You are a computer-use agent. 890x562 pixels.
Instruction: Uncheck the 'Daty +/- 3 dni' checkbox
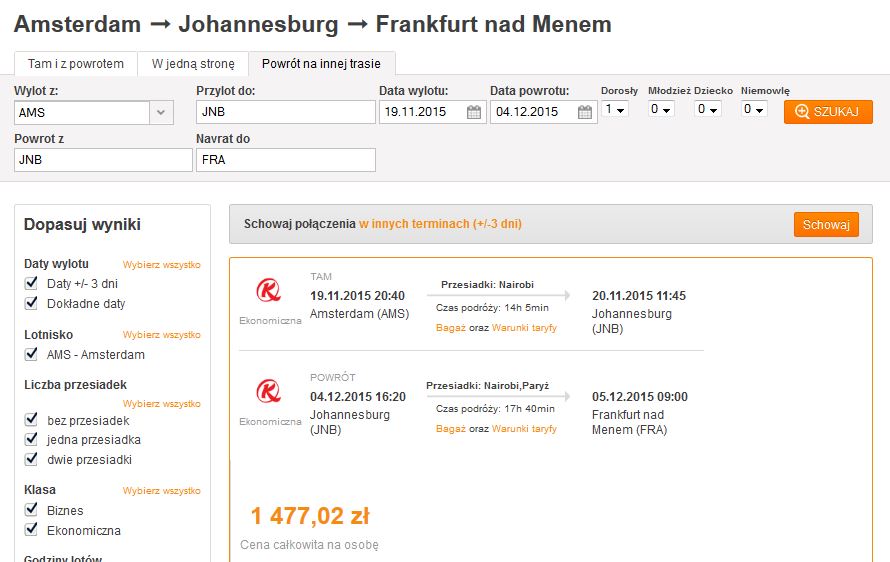(32, 283)
